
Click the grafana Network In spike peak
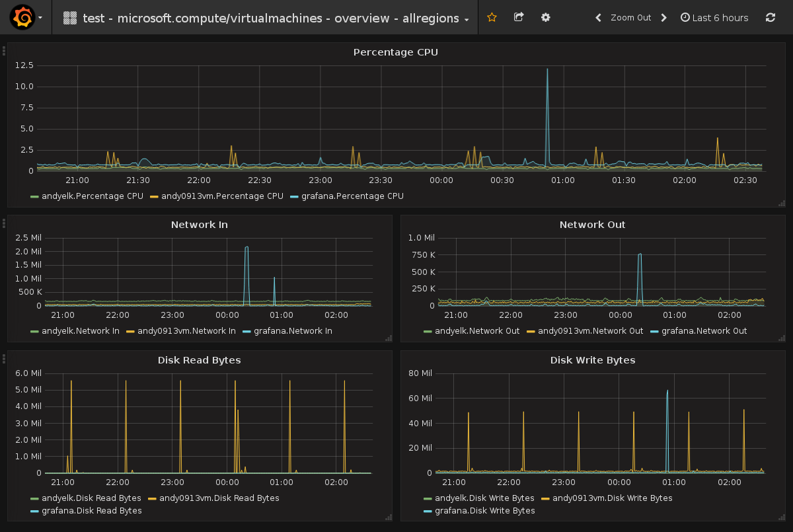pos(246,248)
